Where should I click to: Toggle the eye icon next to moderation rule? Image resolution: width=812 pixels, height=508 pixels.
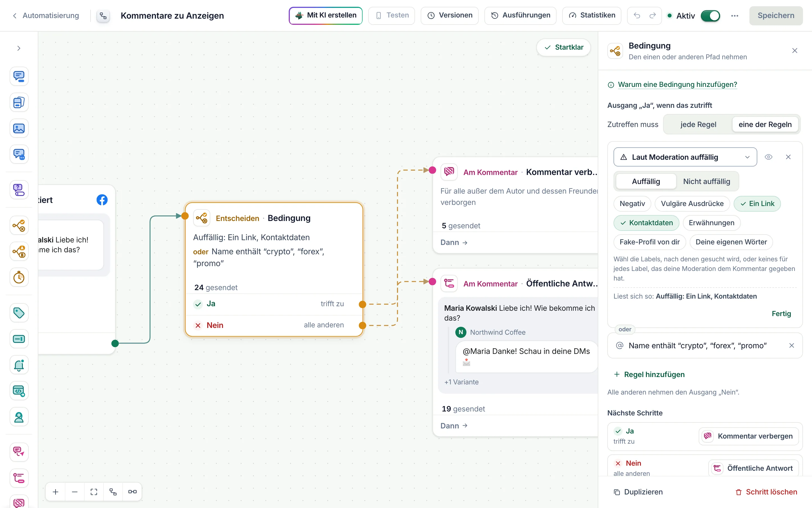pos(768,157)
